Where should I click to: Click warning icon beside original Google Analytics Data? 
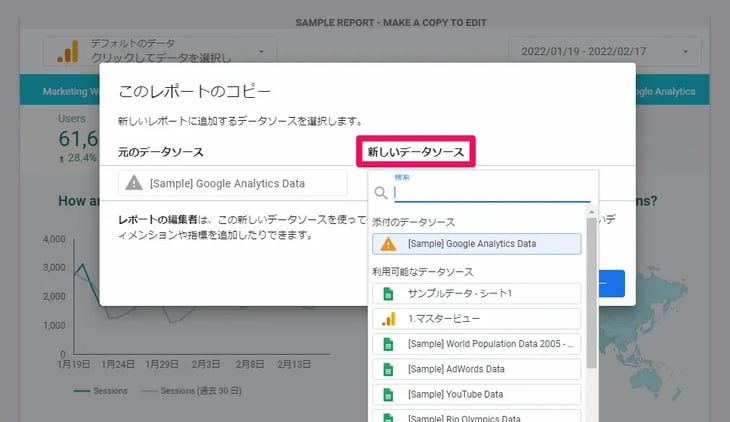133,183
